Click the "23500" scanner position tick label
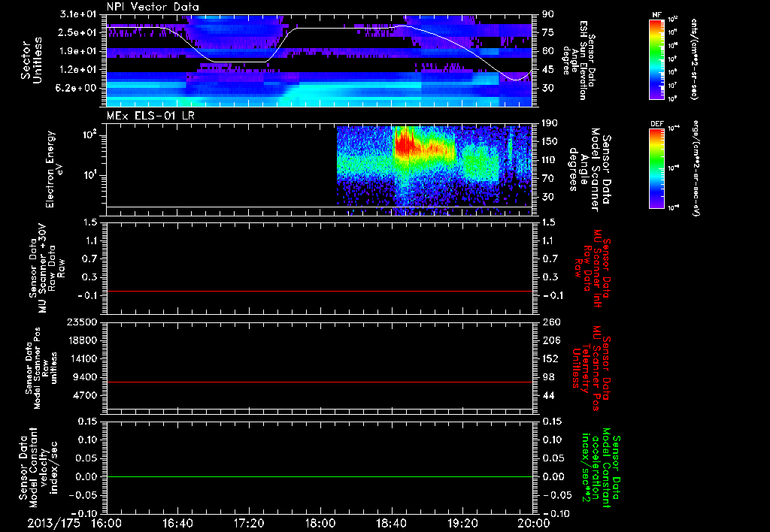Image resolution: width=770 pixels, height=532 pixels. pos(81,322)
